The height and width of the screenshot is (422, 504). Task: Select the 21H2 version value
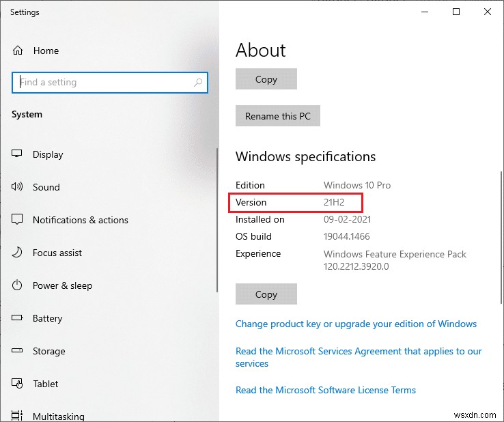[x=334, y=203]
